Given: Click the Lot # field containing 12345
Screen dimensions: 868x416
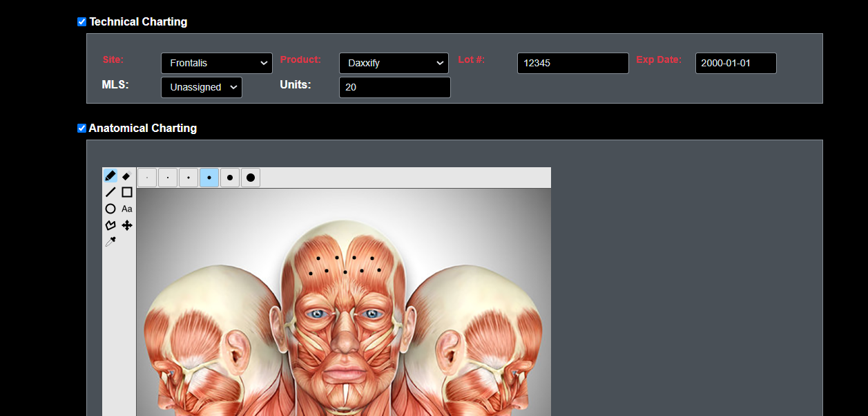Looking at the screenshot, I should click(x=573, y=63).
